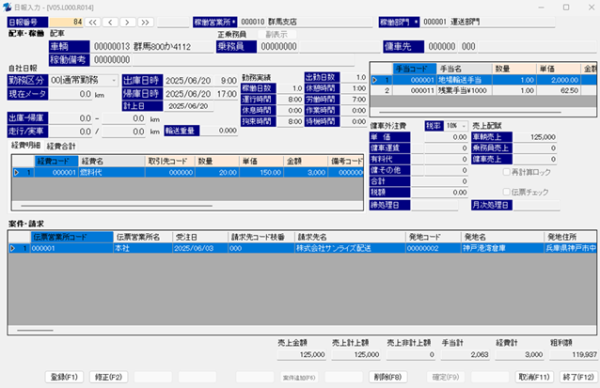Click the 日報番号 input field showing 84
Image resolution: width=600 pixels, height=388 pixels.
coord(66,22)
